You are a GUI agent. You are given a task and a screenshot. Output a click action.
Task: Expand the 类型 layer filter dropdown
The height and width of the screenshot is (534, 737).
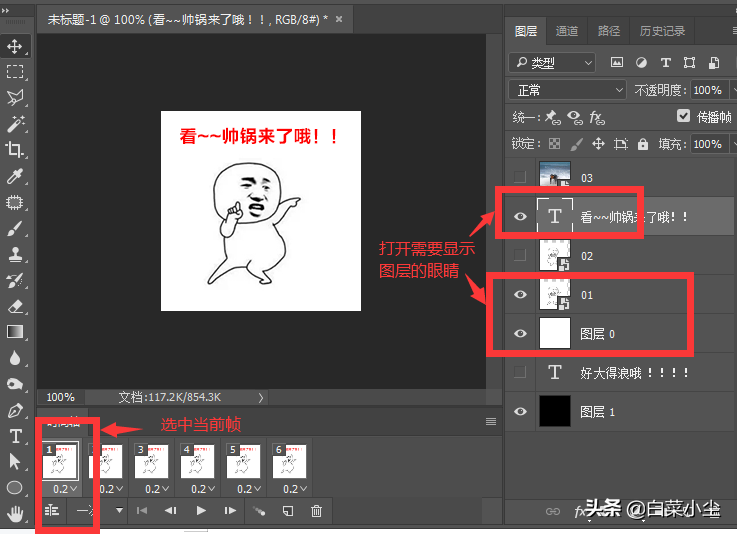(x=552, y=63)
